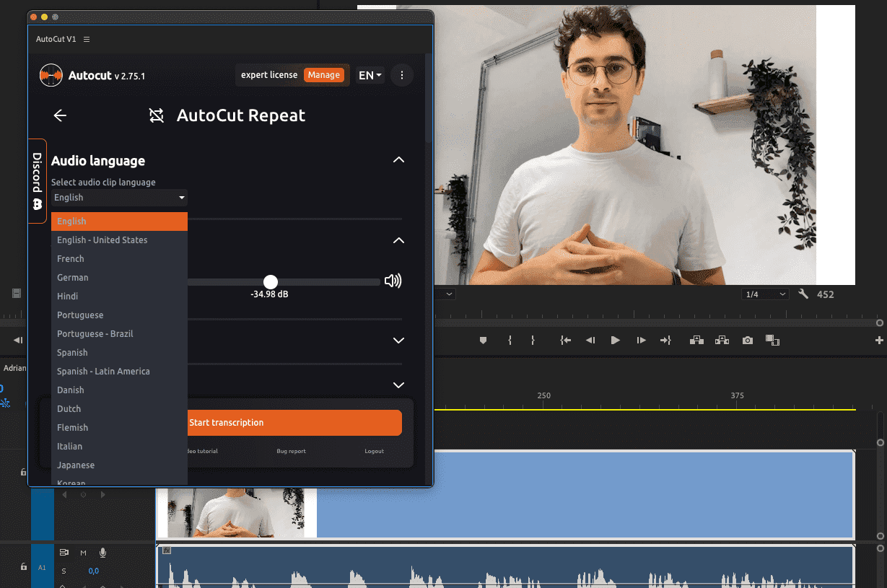The height and width of the screenshot is (588, 887).
Task: Open the 1/4 playback resolution dropdown
Action: (x=766, y=294)
